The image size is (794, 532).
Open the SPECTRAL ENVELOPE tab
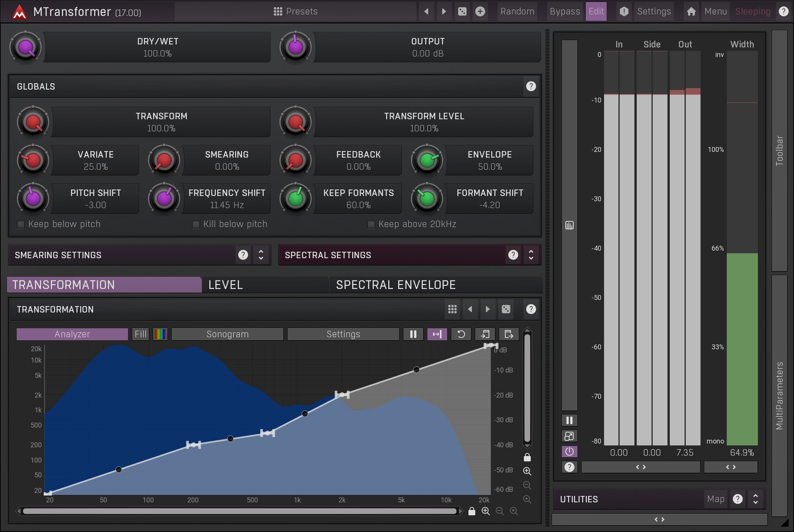395,285
